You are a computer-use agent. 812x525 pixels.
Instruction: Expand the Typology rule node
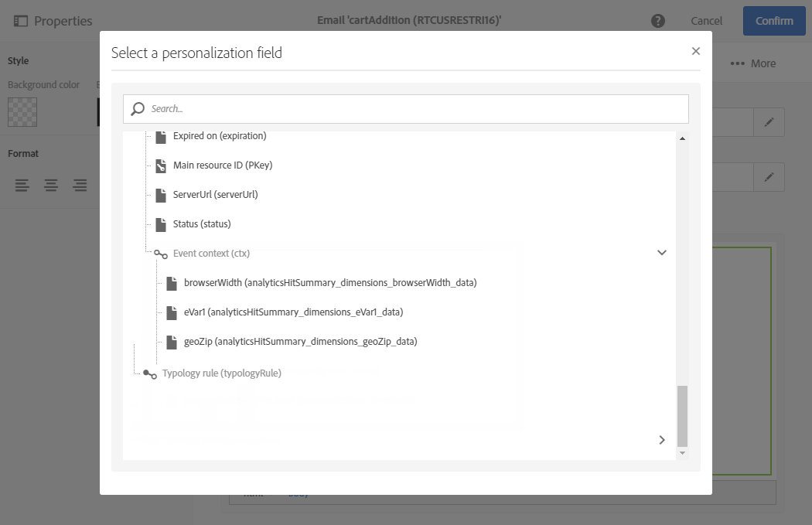pos(661,440)
